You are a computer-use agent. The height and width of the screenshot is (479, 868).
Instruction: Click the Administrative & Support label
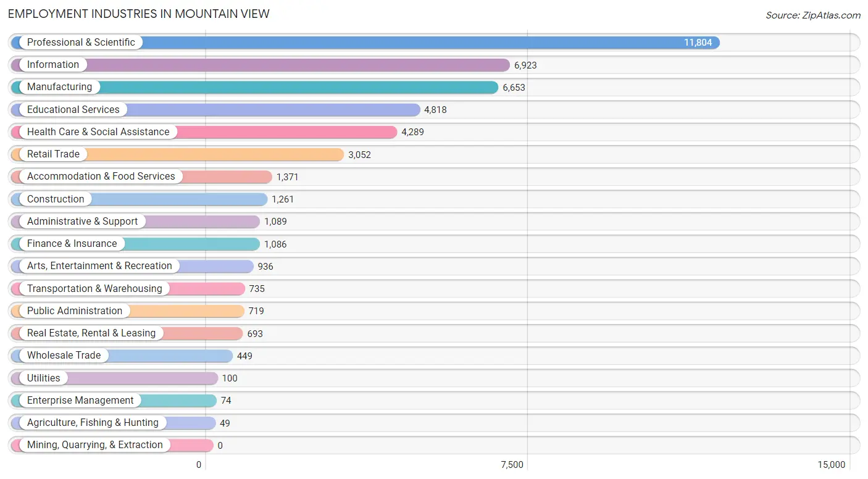click(x=83, y=222)
